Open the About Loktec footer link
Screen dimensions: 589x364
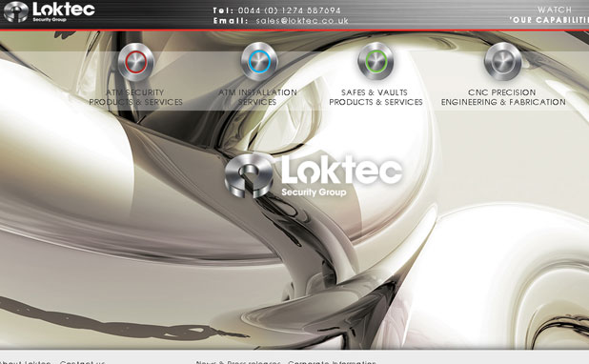tap(25, 362)
